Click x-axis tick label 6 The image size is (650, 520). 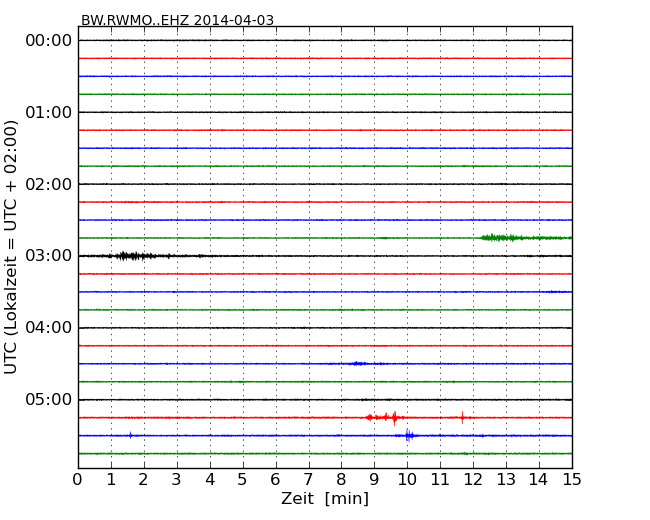coord(275,479)
